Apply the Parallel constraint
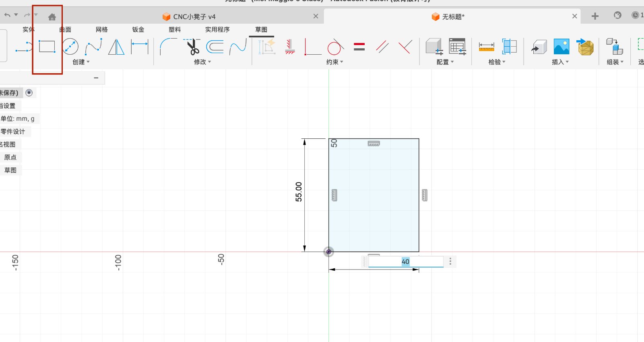This screenshot has height=342, width=644. pos(382,47)
